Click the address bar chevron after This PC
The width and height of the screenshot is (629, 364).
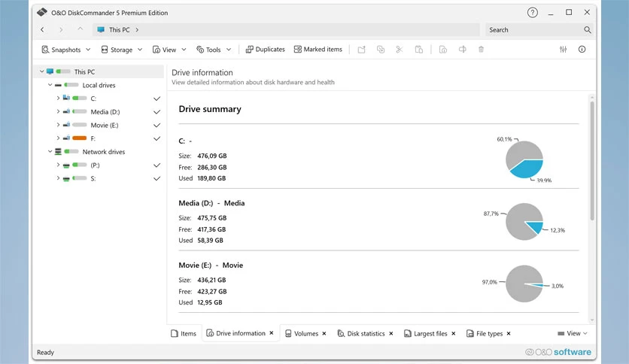(x=137, y=29)
